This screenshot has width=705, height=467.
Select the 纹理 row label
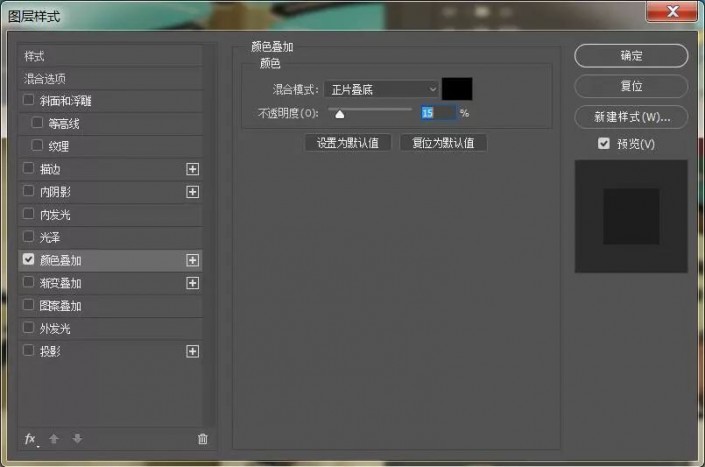59,147
